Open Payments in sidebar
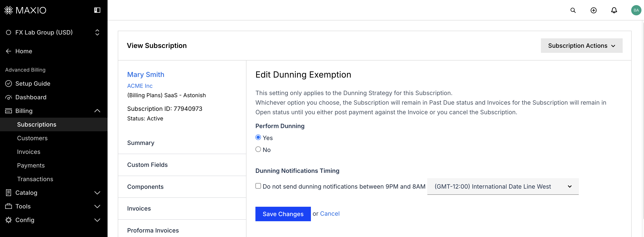644x237 pixels. [x=31, y=166]
